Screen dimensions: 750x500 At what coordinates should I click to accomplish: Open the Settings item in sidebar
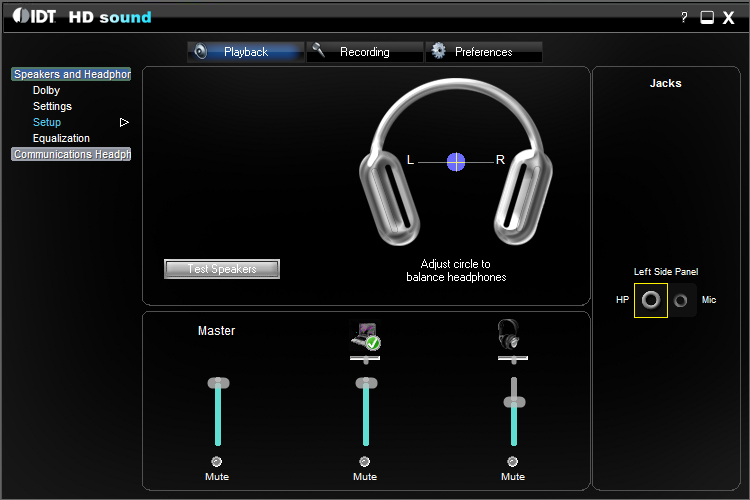(x=52, y=106)
